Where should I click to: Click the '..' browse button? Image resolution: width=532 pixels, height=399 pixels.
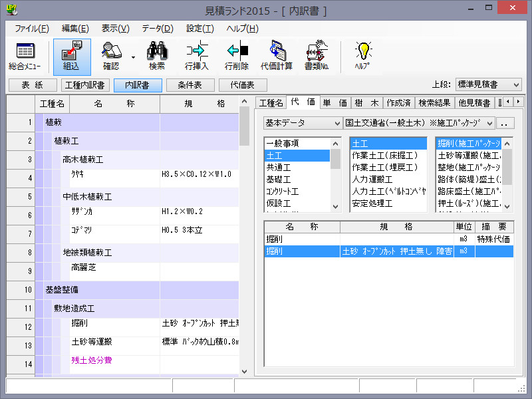point(505,123)
